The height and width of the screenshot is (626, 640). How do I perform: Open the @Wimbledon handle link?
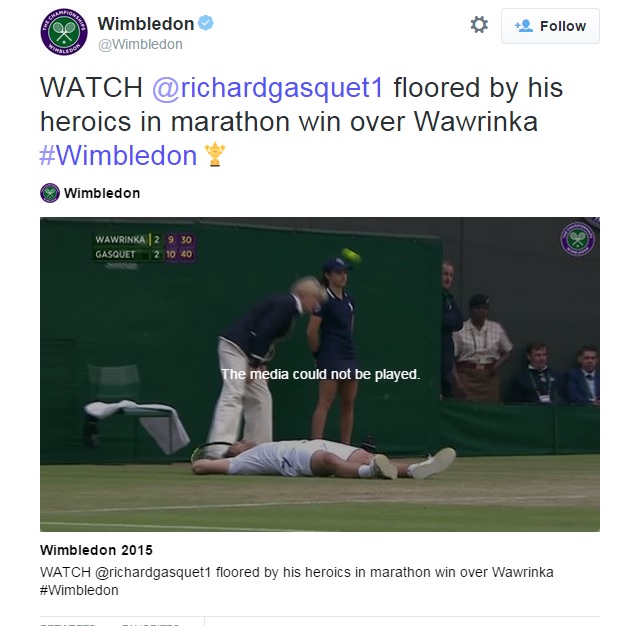coord(140,44)
